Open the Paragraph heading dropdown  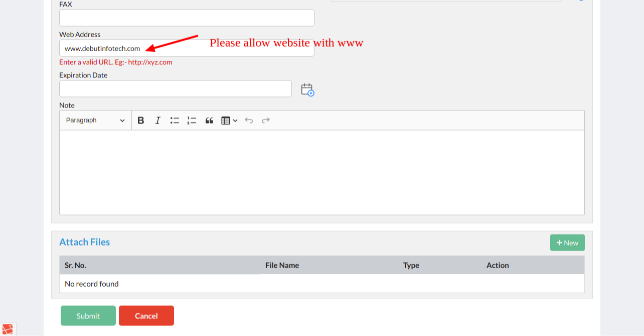click(x=95, y=121)
